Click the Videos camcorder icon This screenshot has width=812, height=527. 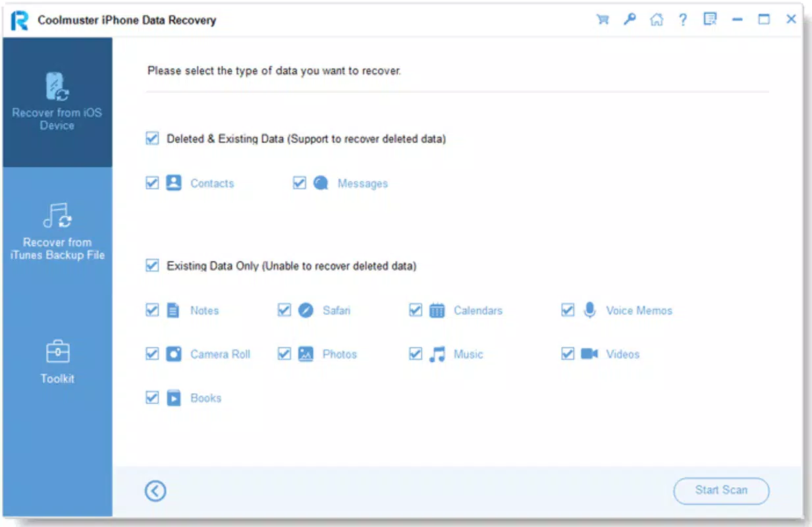pyautogui.click(x=589, y=354)
